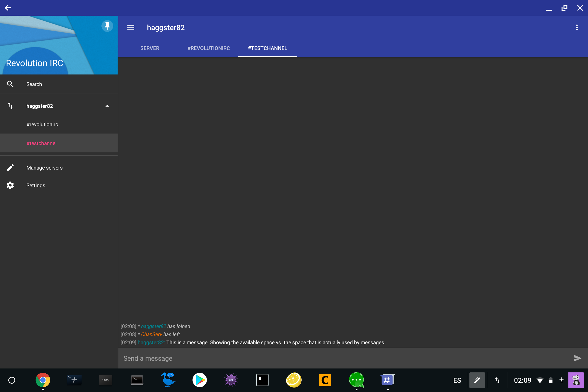Open Search from the sidebar
Viewport: 588px width, 392px height.
coord(34,84)
